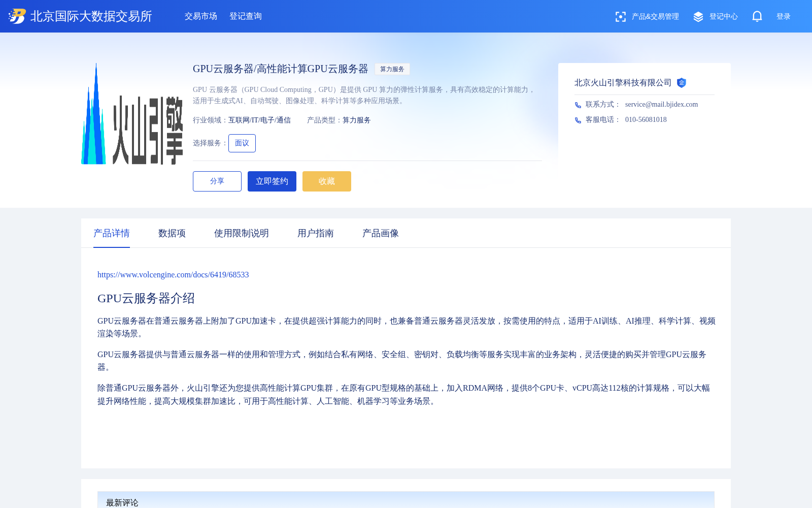Select the 面议 service option
Image resolution: width=812 pixels, height=508 pixels.
[242, 143]
